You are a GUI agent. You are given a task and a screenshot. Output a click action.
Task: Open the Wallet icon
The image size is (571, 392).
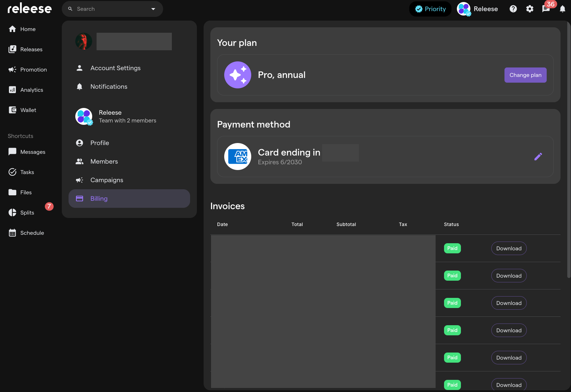coord(12,110)
